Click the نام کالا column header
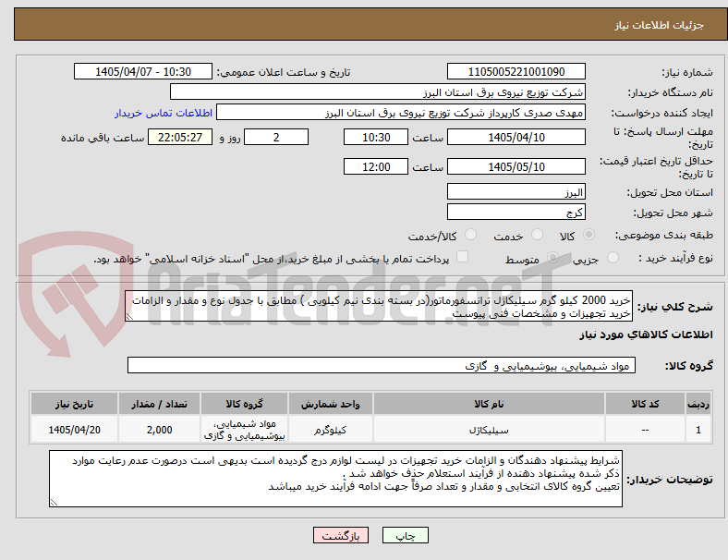This screenshot has height=560, width=728. click(489, 404)
